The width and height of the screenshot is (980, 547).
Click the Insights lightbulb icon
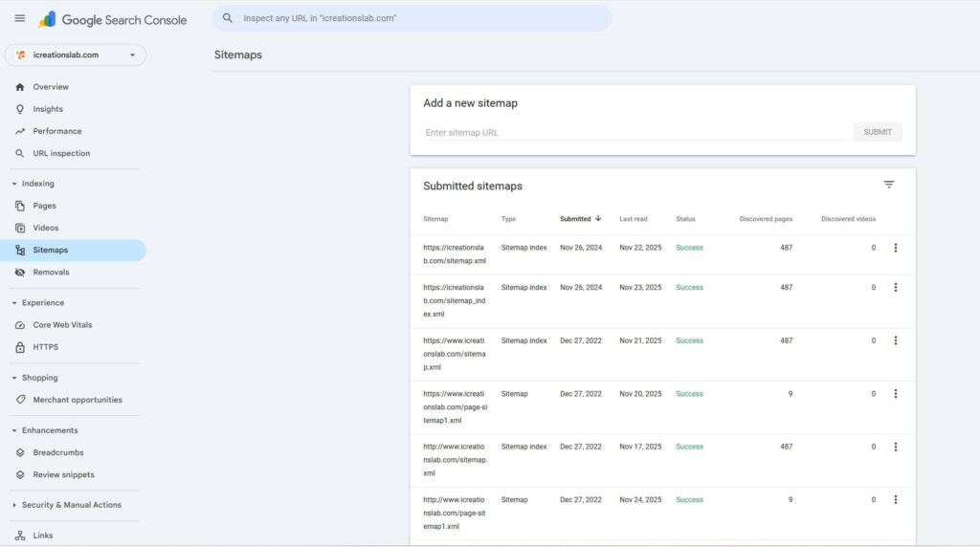point(20,109)
